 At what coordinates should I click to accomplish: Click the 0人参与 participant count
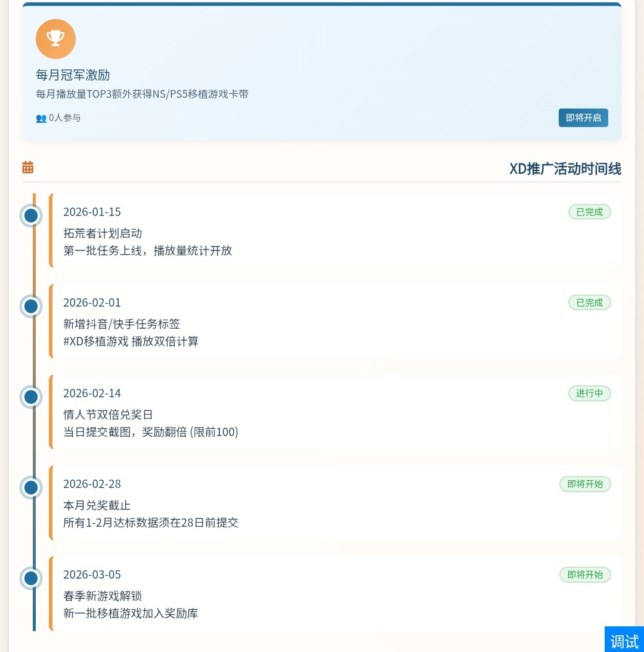pos(64,118)
